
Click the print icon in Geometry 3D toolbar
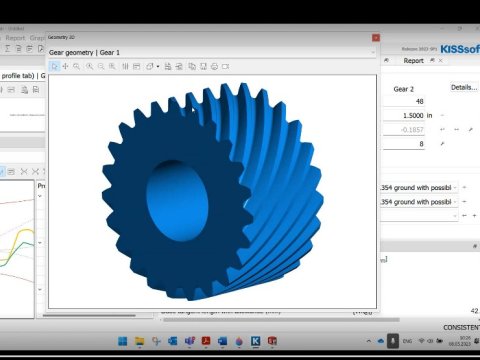click(x=214, y=67)
